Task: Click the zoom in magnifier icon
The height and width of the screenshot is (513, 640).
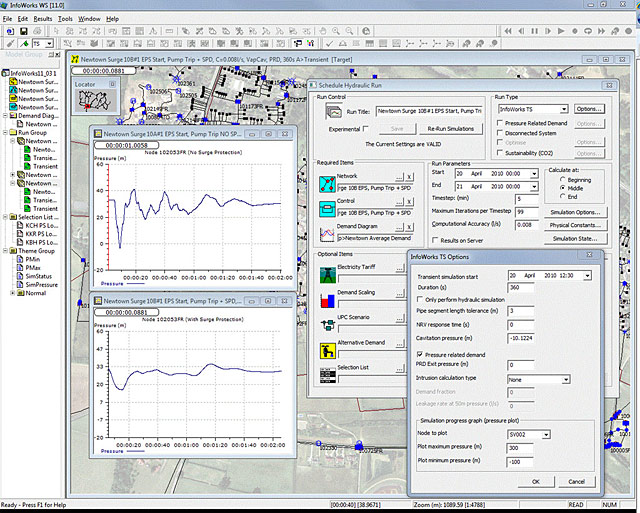Action: pos(336,31)
